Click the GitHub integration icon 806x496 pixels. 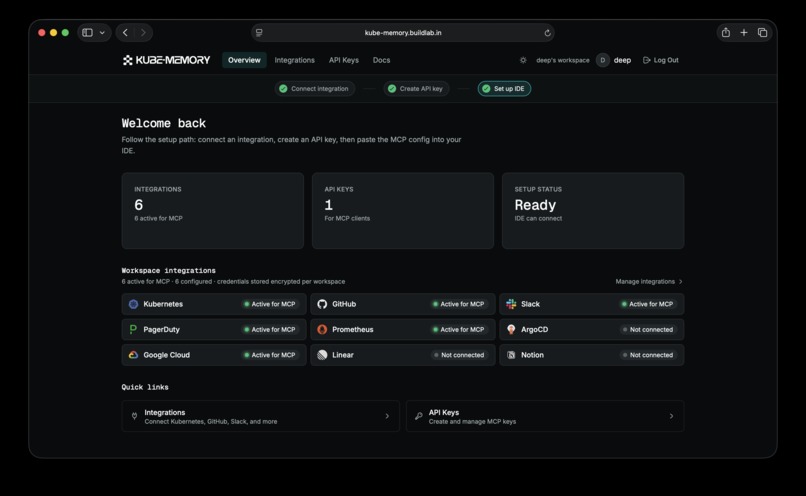[x=322, y=304]
